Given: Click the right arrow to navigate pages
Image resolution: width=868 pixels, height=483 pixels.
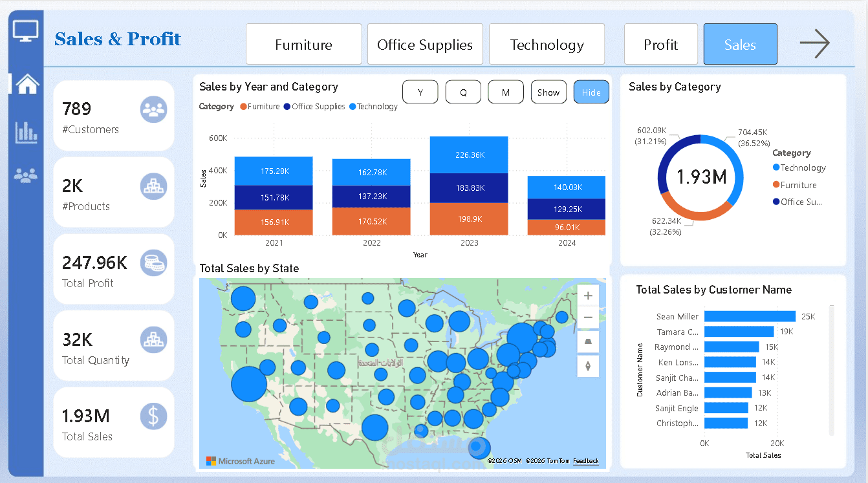Looking at the screenshot, I should point(814,43).
